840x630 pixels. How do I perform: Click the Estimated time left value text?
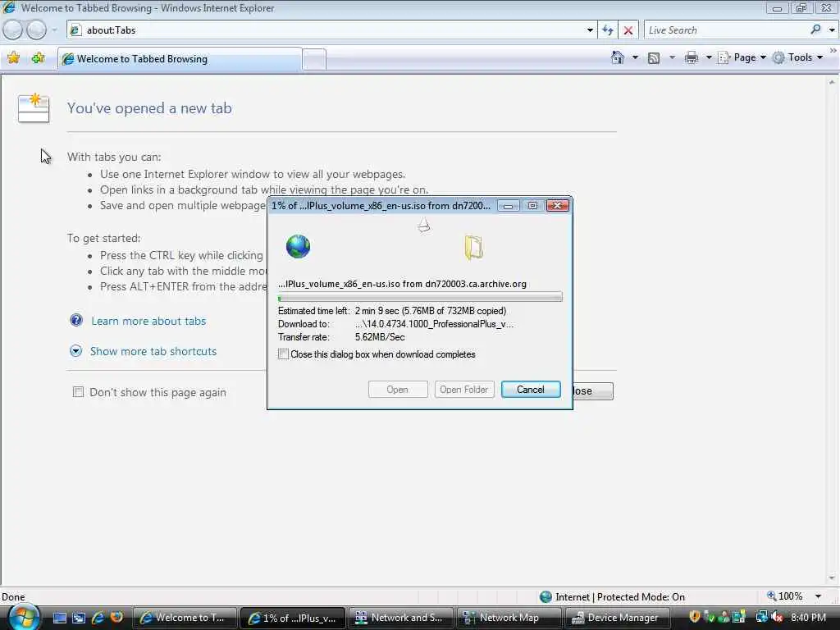click(x=430, y=311)
